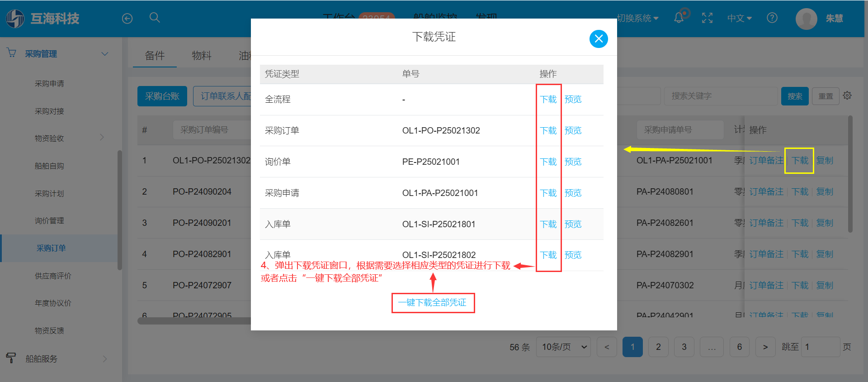
Task: Download 采购申请 OL1-PA-P25021001 voucher
Action: pos(548,193)
